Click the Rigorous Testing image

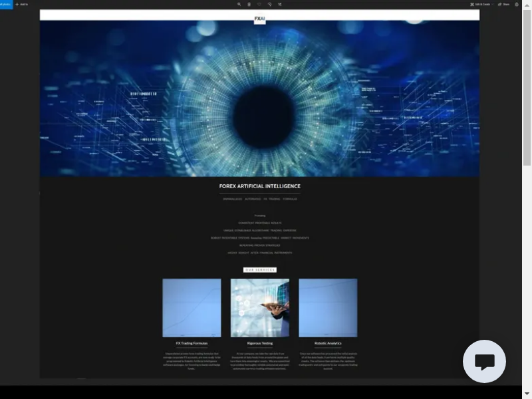259,308
